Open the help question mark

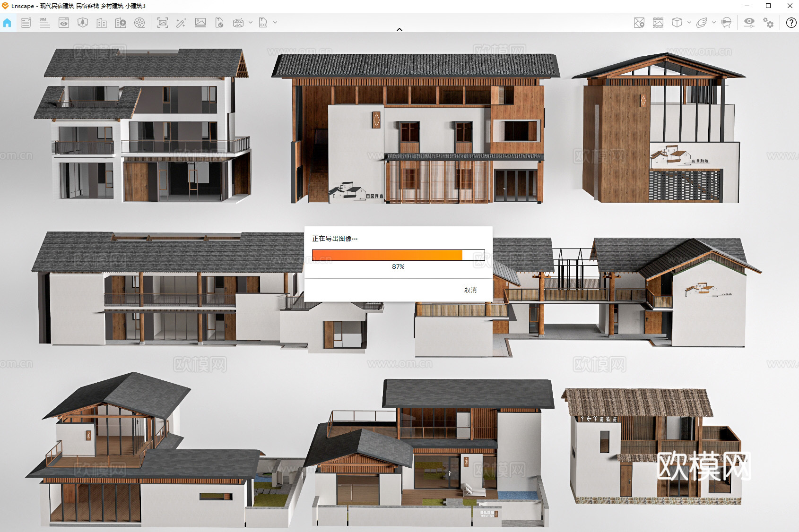click(791, 23)
